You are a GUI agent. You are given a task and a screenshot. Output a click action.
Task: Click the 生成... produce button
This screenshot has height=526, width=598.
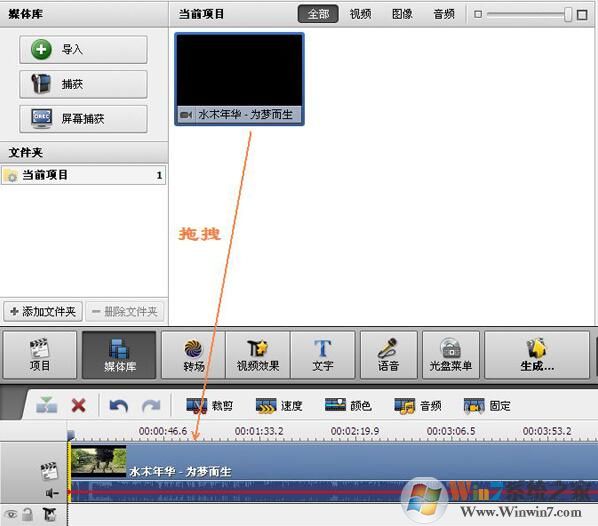[x=537, y=355]
